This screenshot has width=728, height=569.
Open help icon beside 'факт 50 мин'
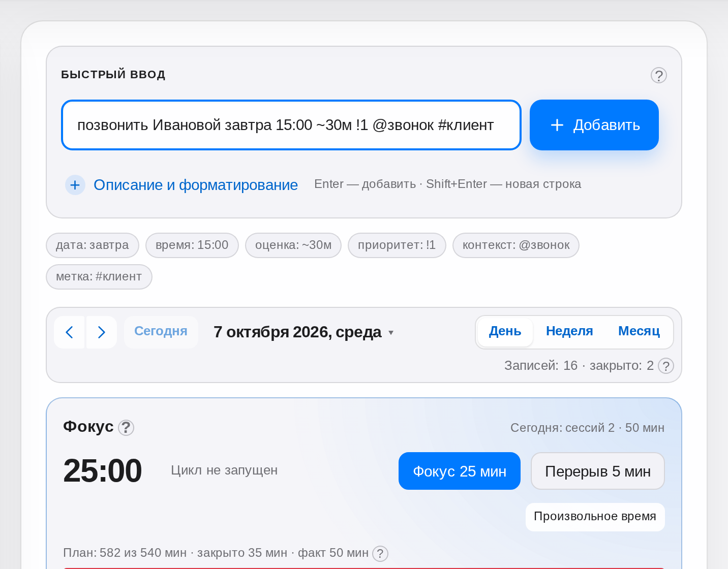(x=380, y=554)
